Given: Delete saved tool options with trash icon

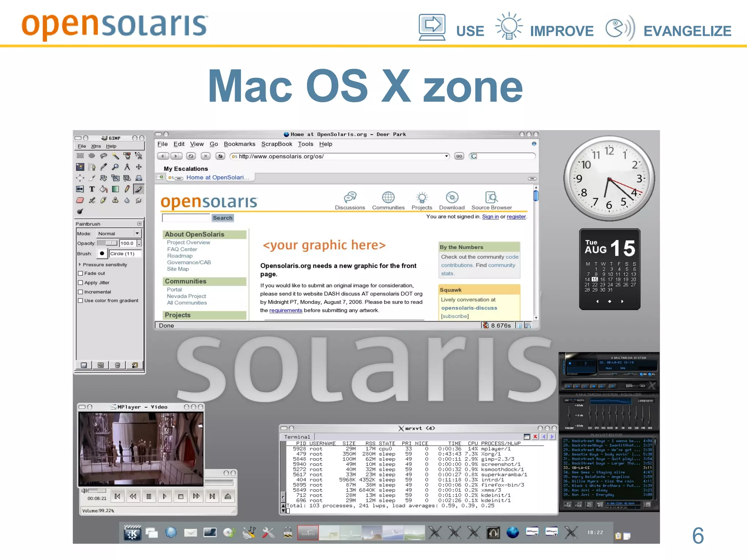Looking at the screenshot, I should click(117, 365).
